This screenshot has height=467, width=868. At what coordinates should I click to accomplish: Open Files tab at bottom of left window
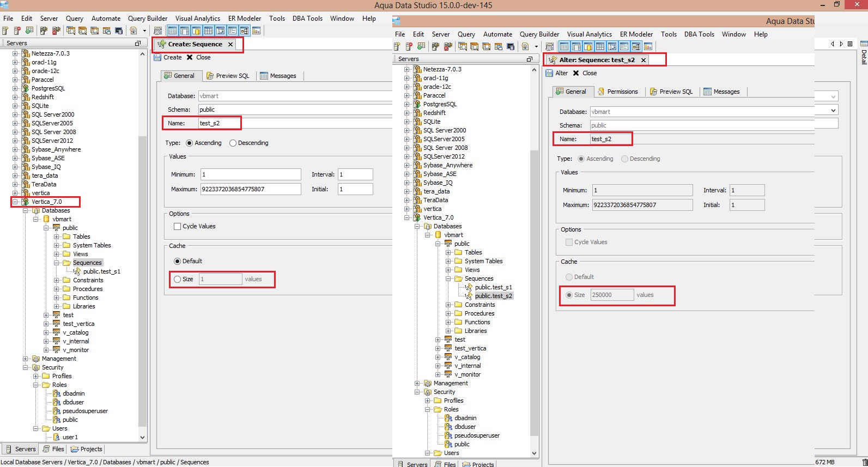pos(53,449)
